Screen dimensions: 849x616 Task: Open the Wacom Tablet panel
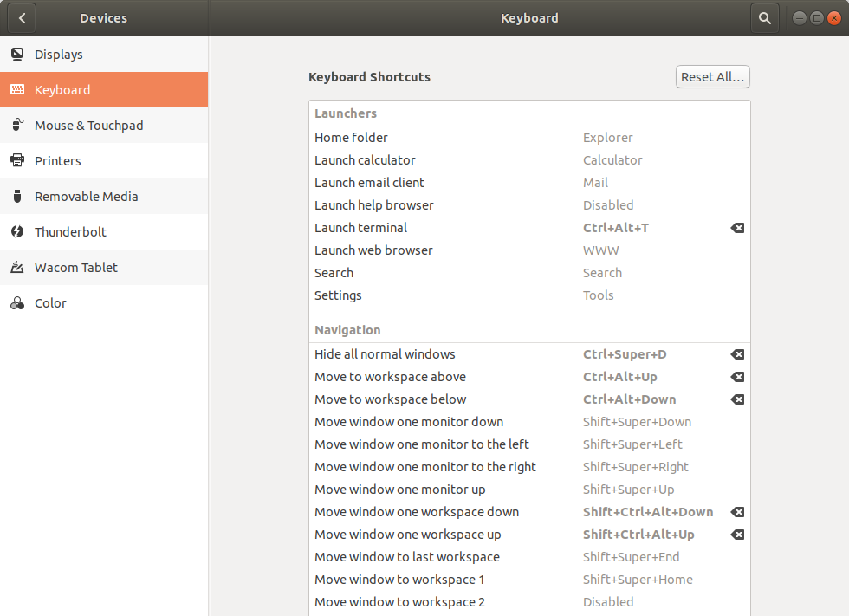104,268
